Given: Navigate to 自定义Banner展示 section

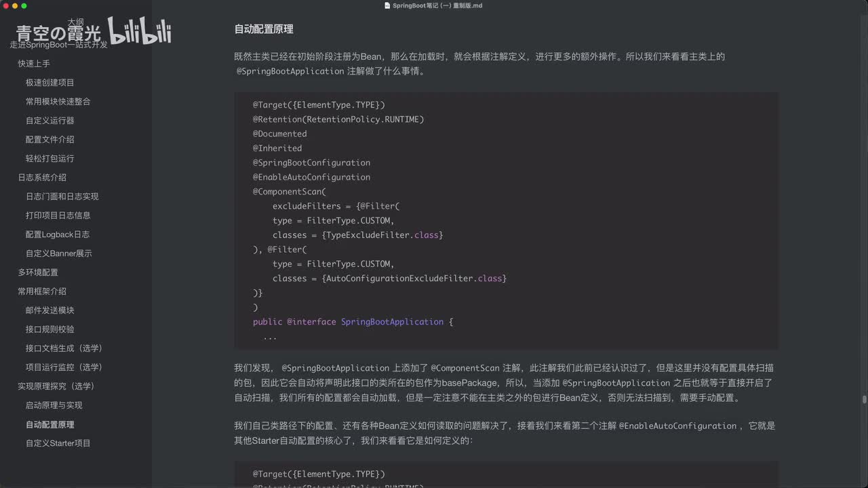Looking at the screenshot, I should tap(59, 253).
